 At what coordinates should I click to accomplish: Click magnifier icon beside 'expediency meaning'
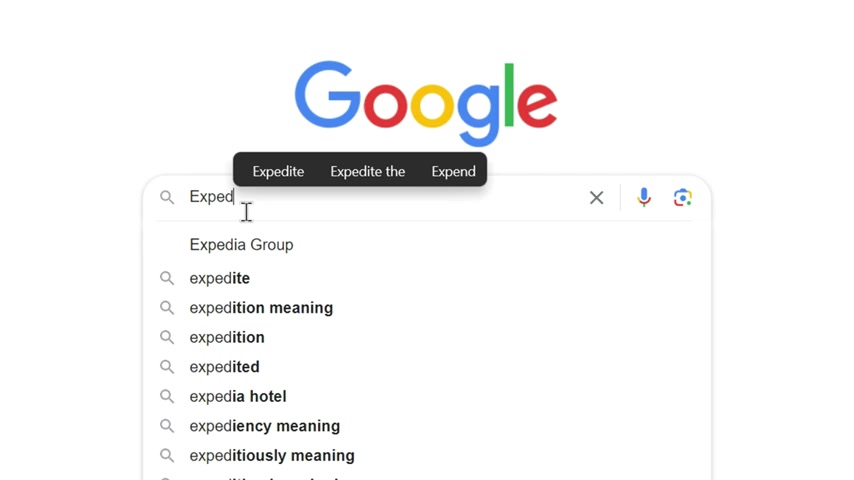pos(167,426)
